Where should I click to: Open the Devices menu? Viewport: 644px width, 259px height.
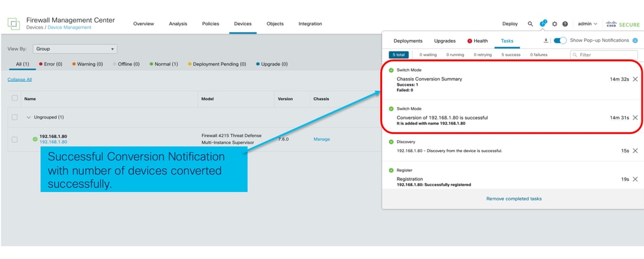[x=243, y=24]
